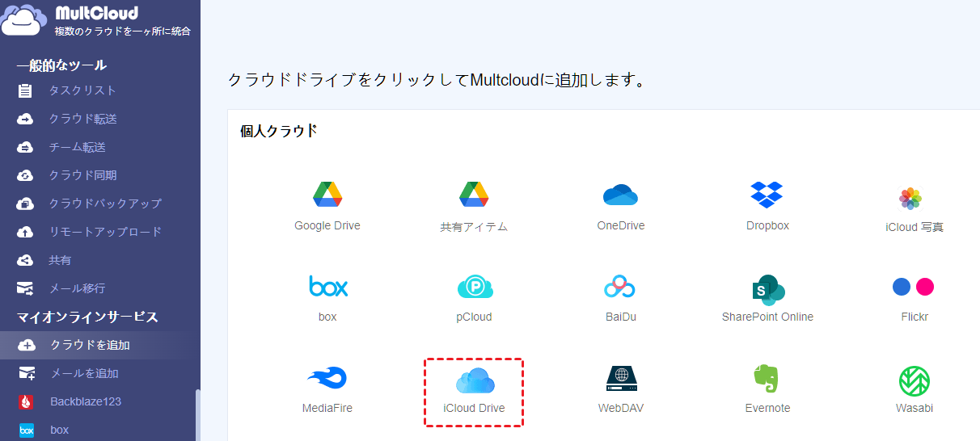Open メール移行 in sidebar
The image size is (980, 441).
coord(77,288)
